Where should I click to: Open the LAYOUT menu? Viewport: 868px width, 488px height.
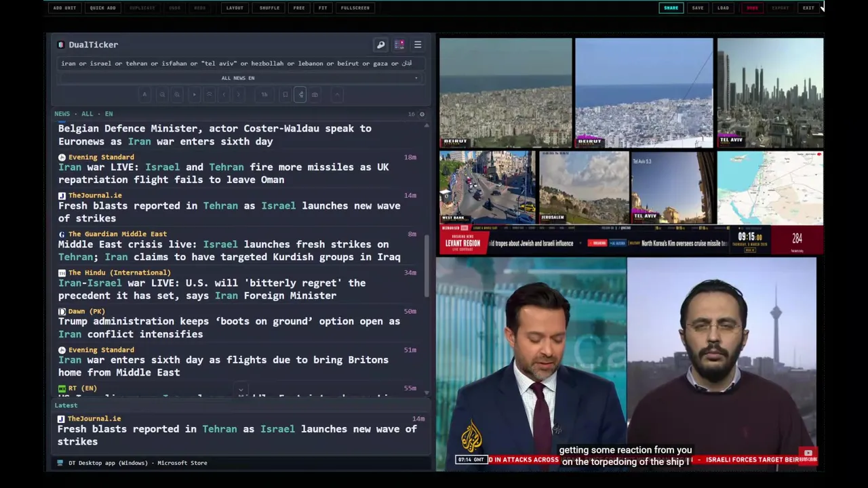(235, 8)
